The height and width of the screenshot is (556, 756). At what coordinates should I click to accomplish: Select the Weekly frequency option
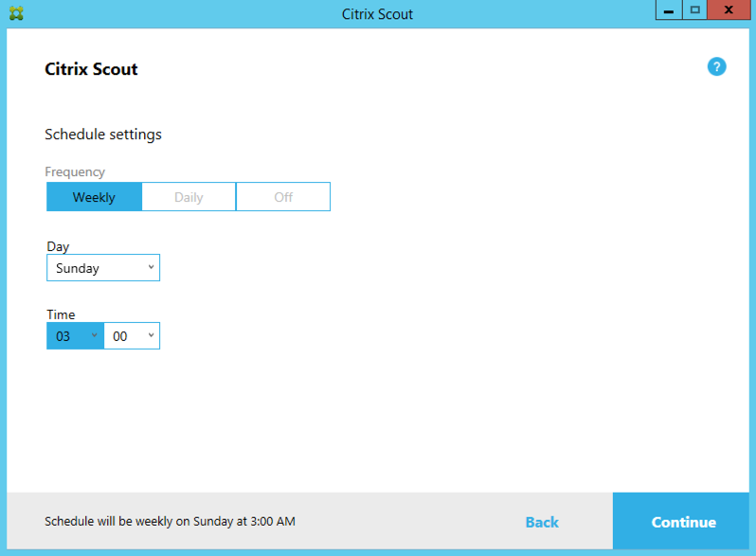94,197
